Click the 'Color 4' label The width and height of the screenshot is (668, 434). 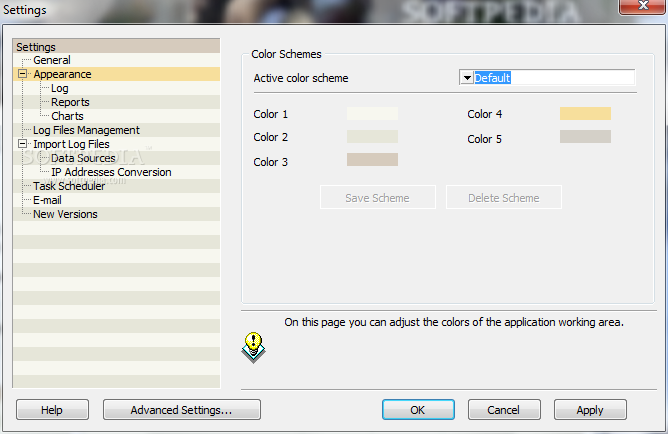click(485, 114)
